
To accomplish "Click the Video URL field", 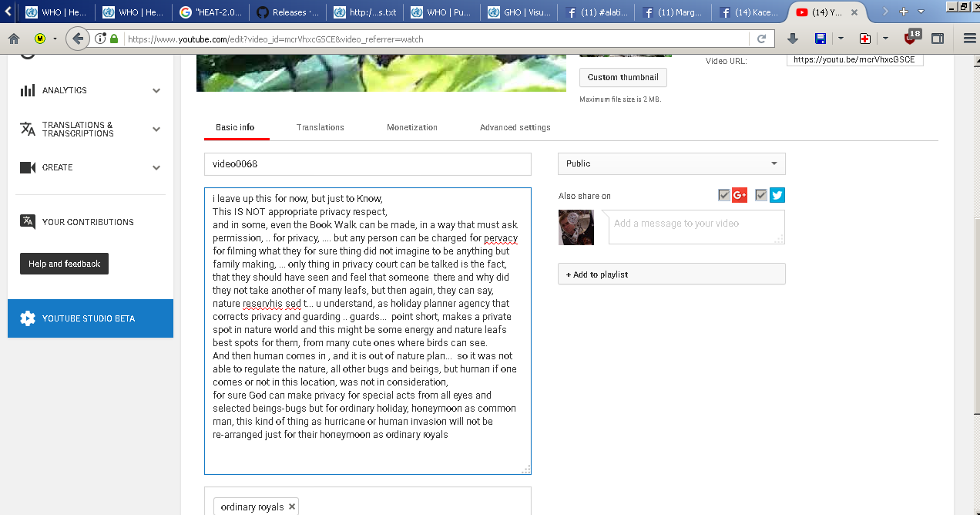I will click(x=854, y=59).
